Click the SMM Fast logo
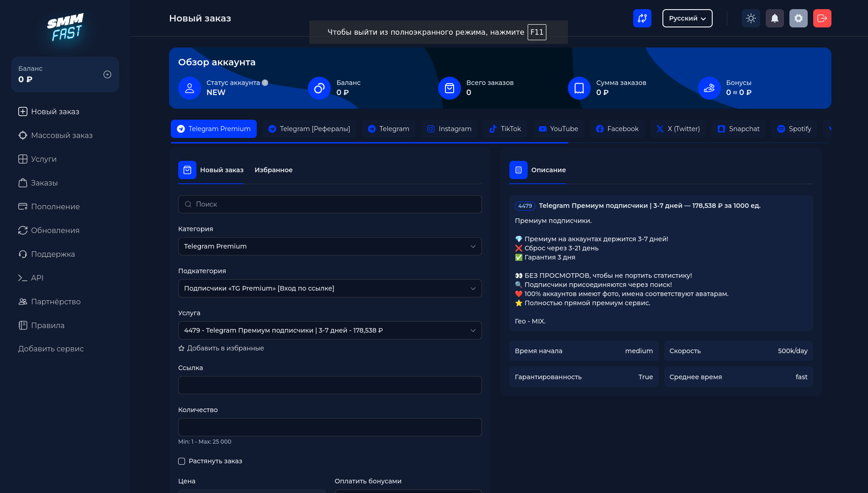Screen dimensions: 868x493 click(65, 27)
